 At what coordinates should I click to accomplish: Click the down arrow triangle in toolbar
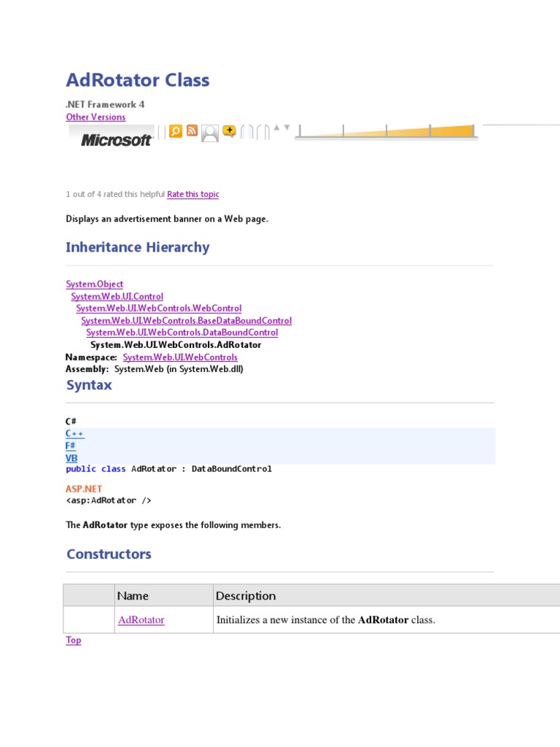287,128
